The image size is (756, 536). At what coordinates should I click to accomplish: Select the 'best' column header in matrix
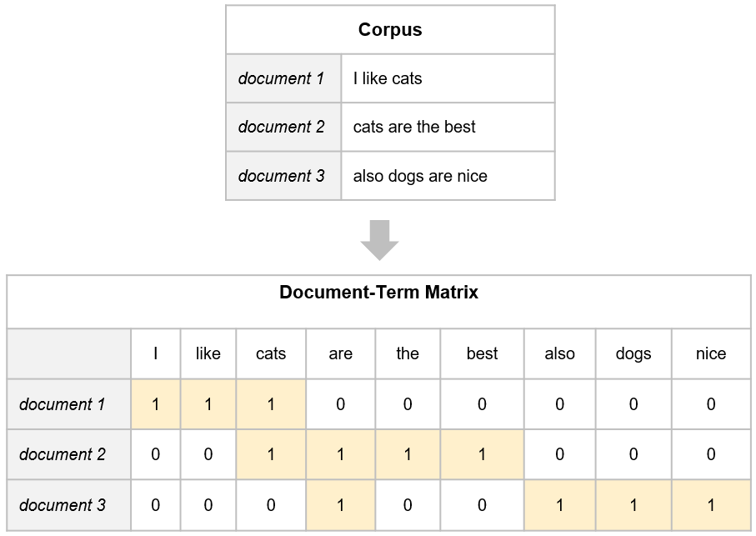482,353
